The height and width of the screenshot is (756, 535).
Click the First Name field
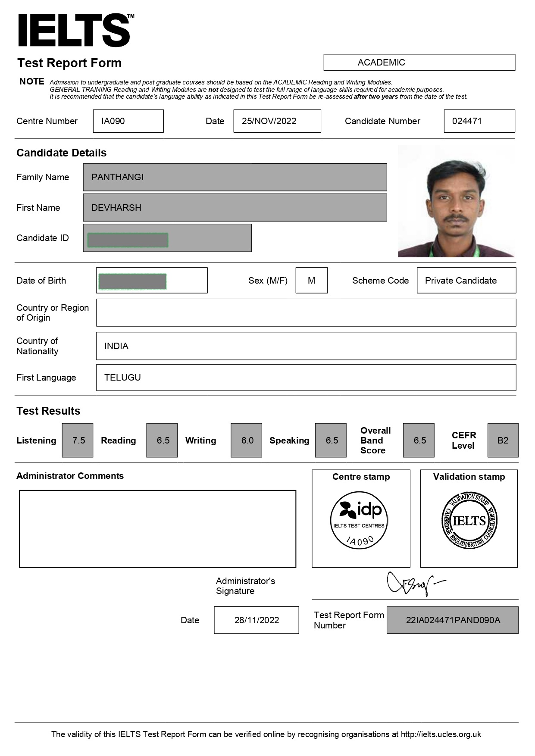(235, 208)
